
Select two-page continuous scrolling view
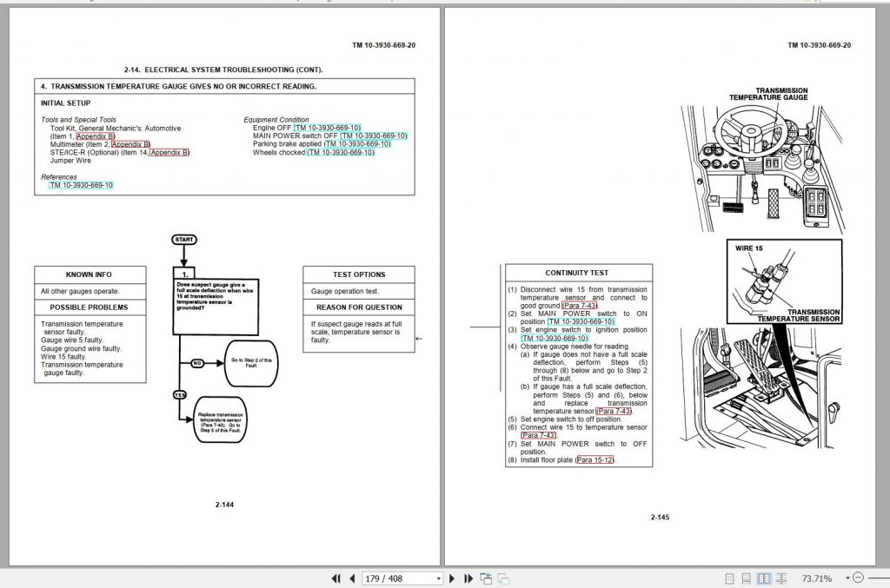[x=781, y=578]
